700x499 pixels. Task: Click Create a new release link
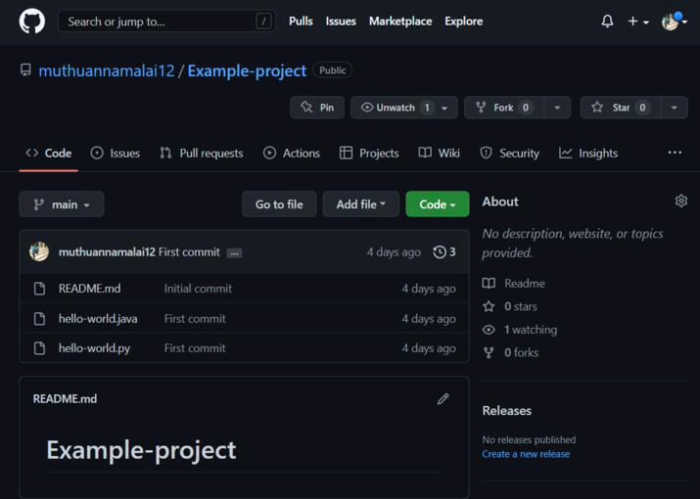pos(525,454)
